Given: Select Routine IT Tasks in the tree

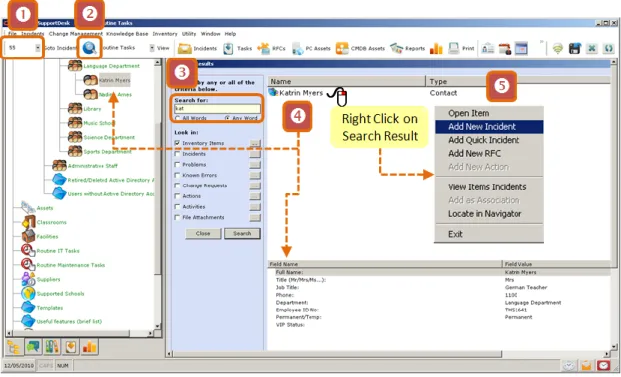Looking at the screenshot, I should coord(58,251).
